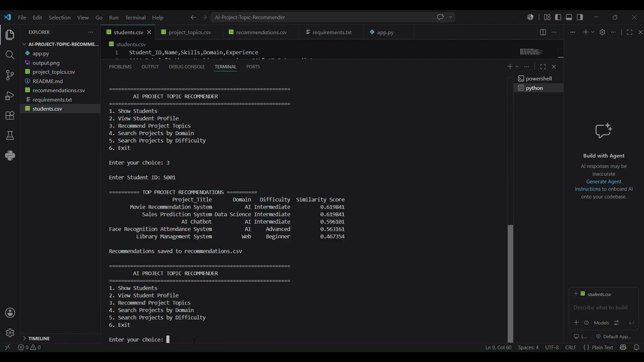Screen dimensions: 644x362
Task: Click the Describe what to build input
Action: (x=603, y=307)
